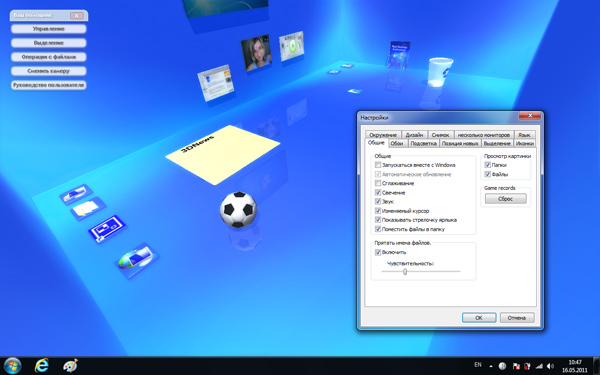Image resolution: width=600 pixels, height=375 pixels.
Task: Close the Настройки dialog
Action: [x=530, y=116]
